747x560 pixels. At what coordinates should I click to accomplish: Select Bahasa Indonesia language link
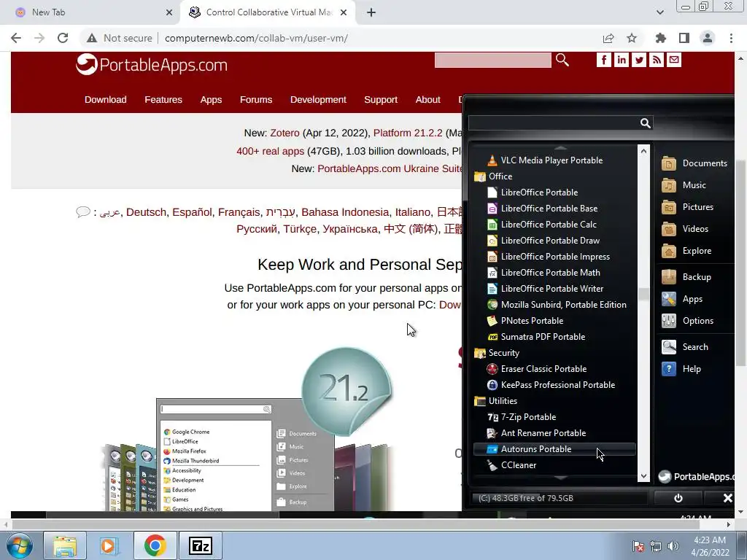(x=345, y=212)
